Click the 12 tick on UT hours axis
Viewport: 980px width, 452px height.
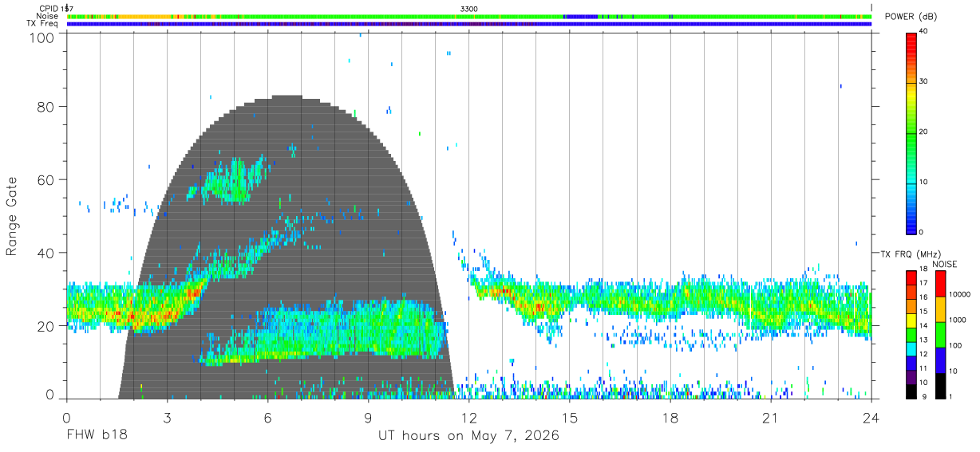pos(469,416)
